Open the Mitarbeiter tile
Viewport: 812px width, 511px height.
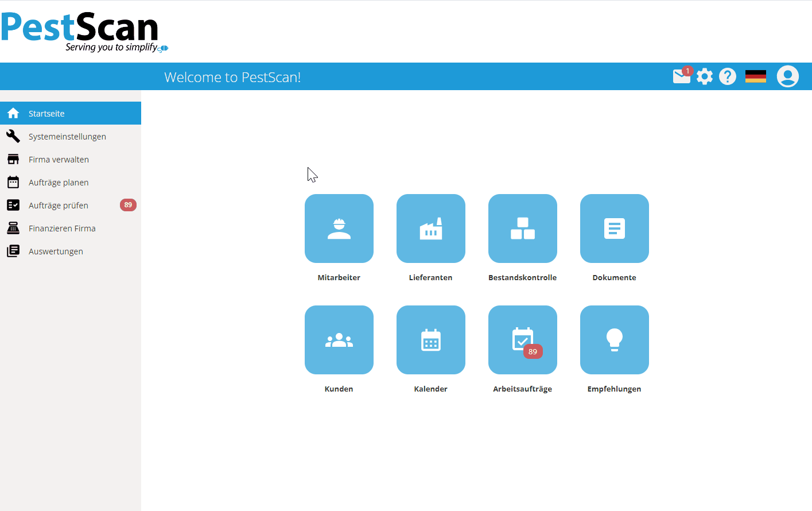[339, 229]
